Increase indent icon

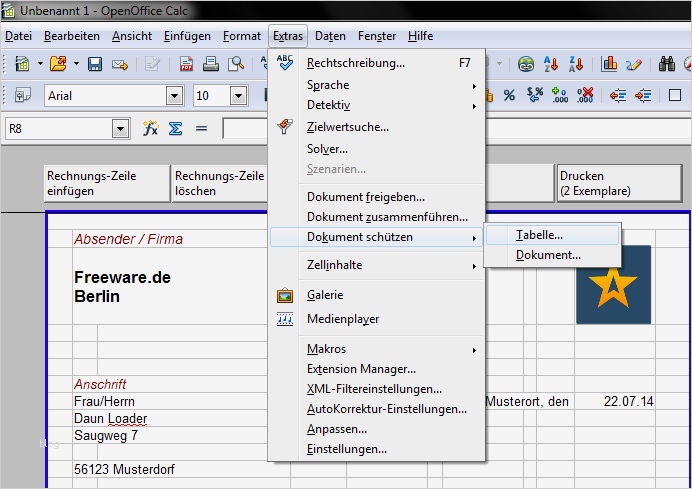pos(643,95)
